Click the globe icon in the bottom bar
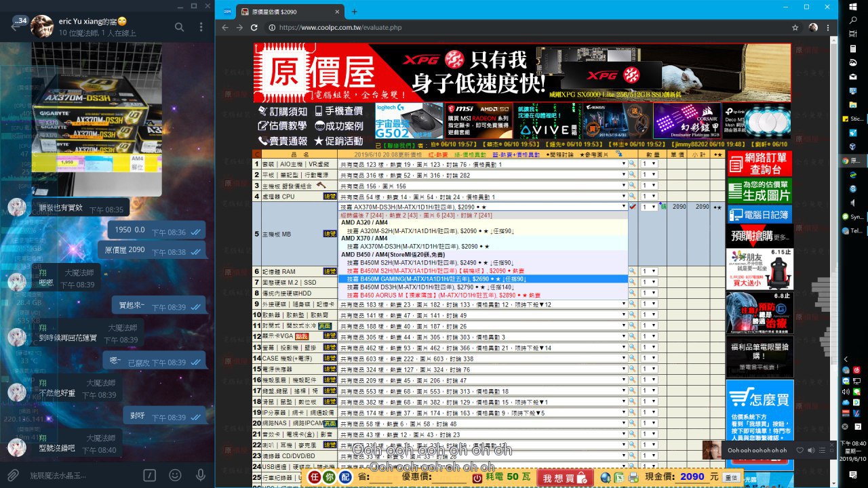The height and width of the screenshot is (488, 868). 606,477
